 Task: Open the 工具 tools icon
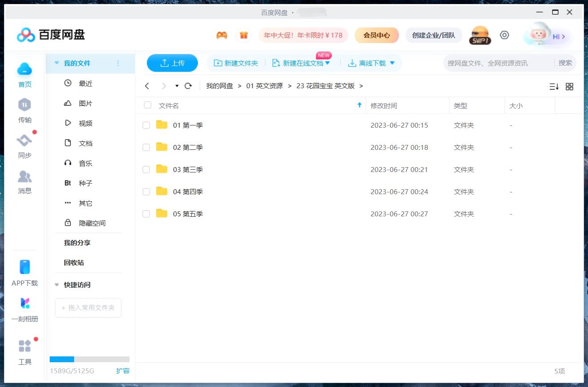pyautogui.click(x=25, y=346)
